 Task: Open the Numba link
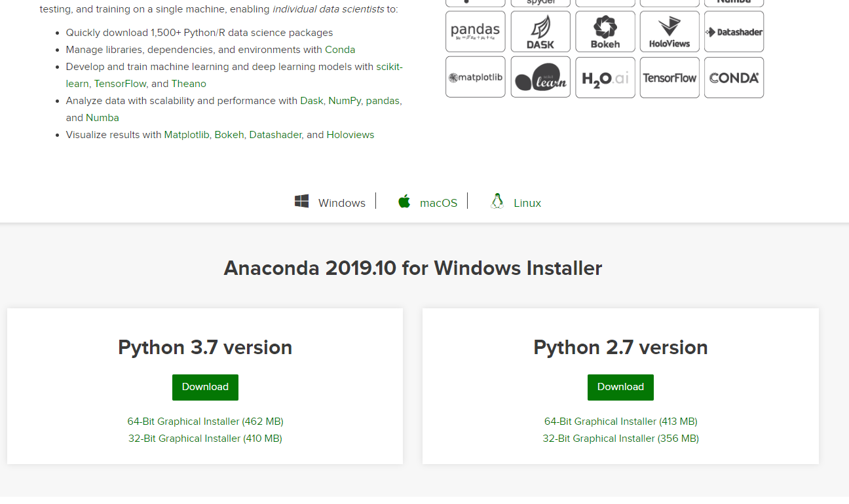tap(102, 118)
